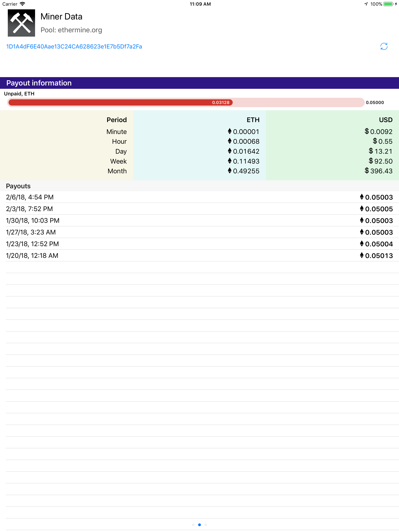Switch to the first page via left dot
Image resolution: width=399 pixels, height=532 pixels.
(193, 525)
